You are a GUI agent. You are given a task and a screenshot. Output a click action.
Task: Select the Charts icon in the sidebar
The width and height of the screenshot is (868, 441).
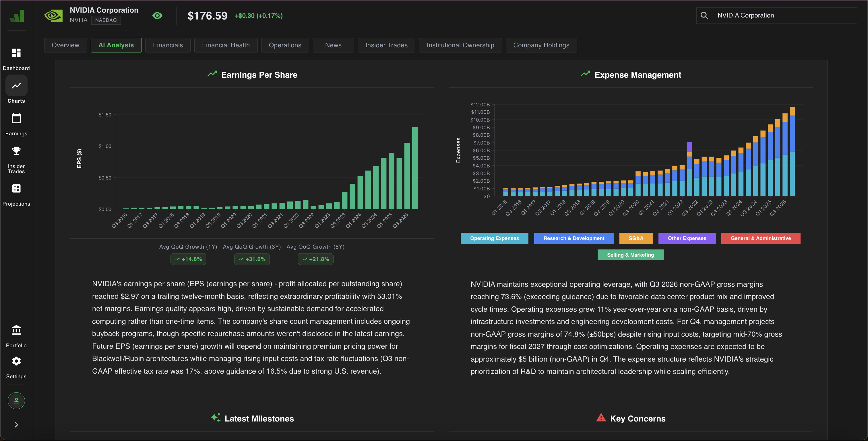[x=16, y=86]
